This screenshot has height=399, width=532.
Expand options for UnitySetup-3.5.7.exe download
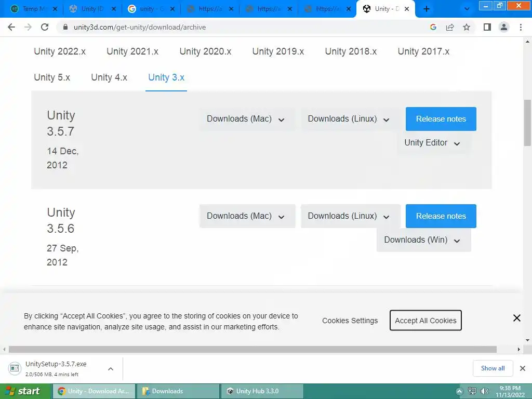[x=111, y=369]
